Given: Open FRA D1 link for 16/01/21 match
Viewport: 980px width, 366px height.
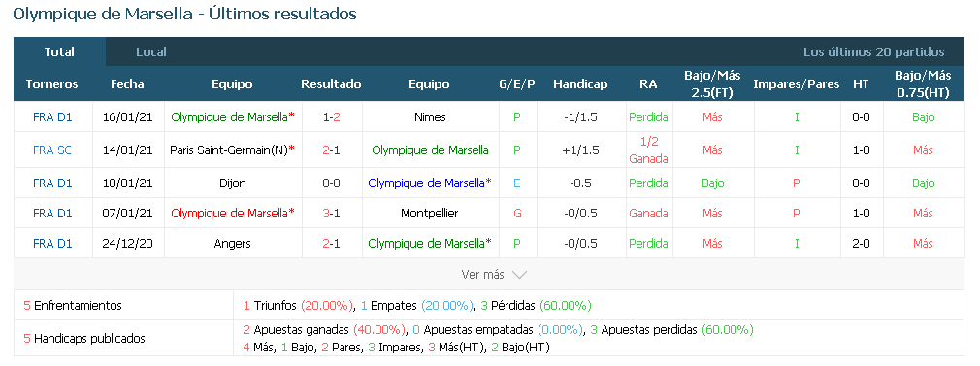Looking at the screenshot, I should click(x=52, y=117).
